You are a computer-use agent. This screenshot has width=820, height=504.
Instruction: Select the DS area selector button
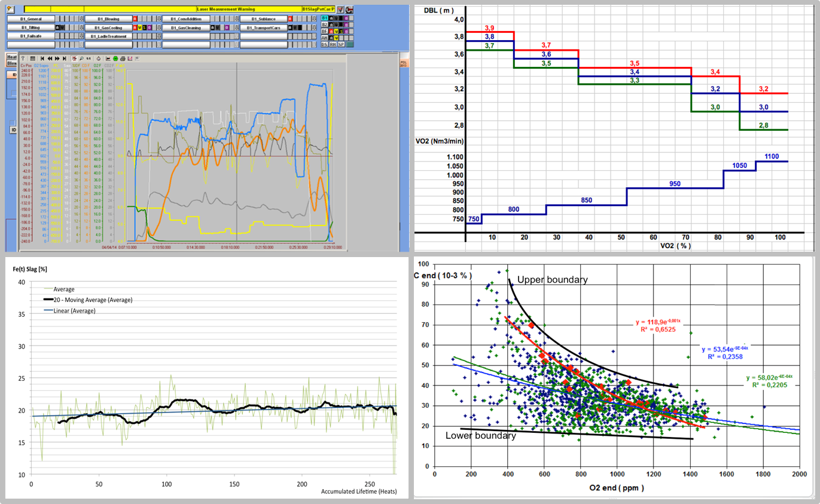tap(324, 44)
